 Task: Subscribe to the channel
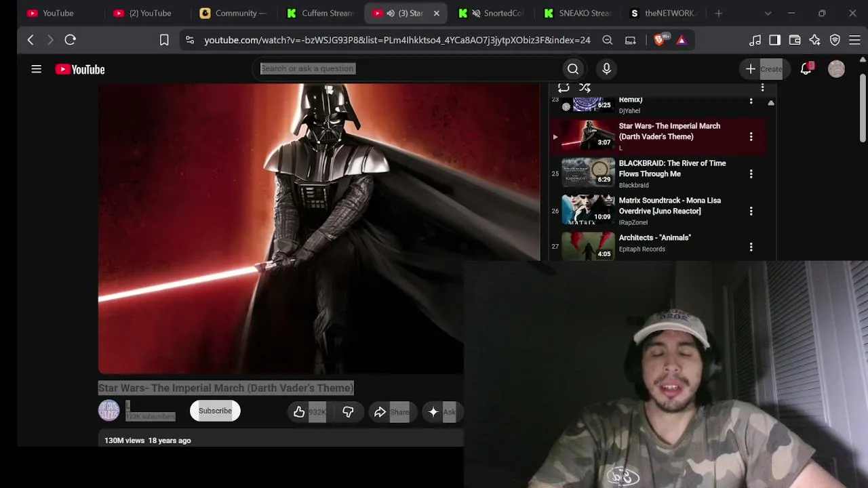pyautogui.click(x=215, y=411)
